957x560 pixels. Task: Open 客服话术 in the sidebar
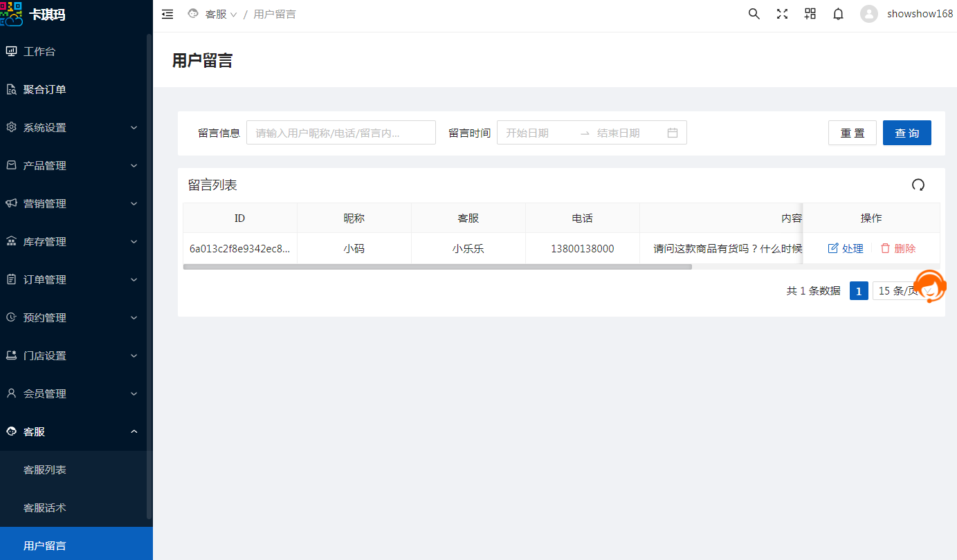pyautogui.click(x=45, y=508)
